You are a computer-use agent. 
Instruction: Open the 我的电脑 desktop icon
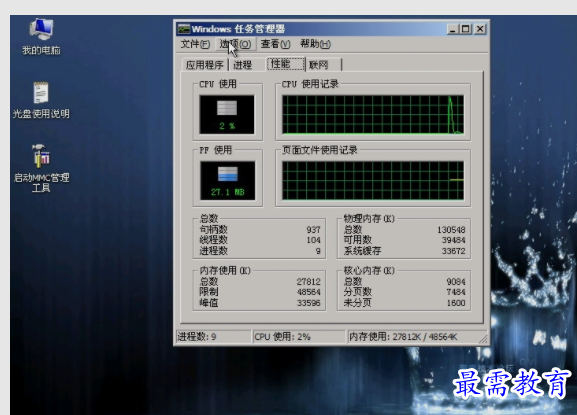(41, 37)
